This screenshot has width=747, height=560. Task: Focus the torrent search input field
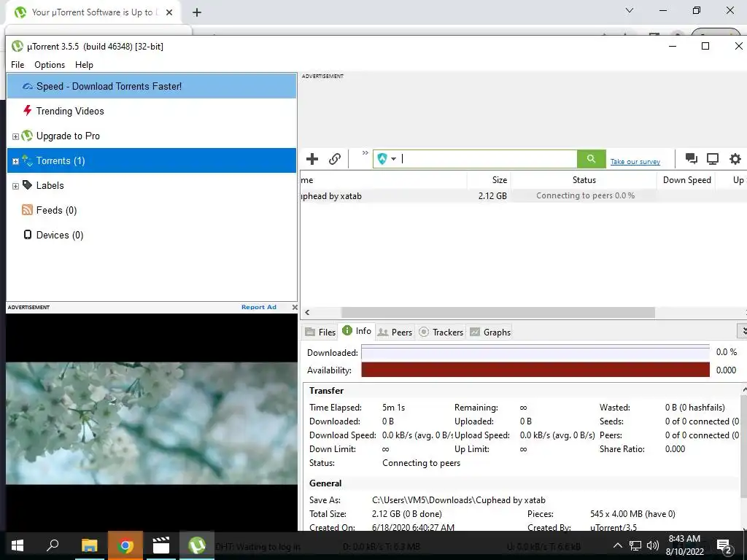point(488,159)
